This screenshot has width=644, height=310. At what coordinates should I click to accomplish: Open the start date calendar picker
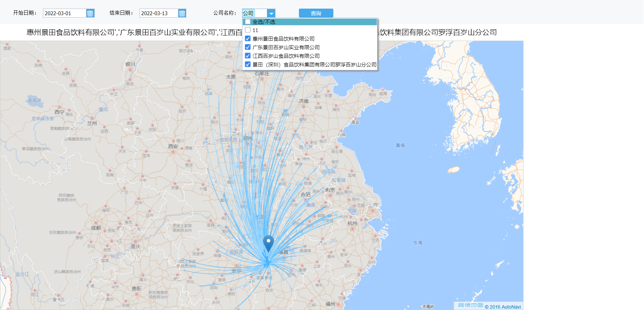click(x=90, y=13)
